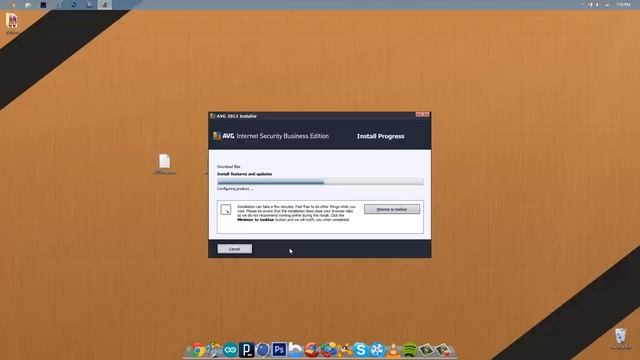Open the red and orange CCleaner-style dock icon
The height and width of the screenshot is (360, 640).
312,350
